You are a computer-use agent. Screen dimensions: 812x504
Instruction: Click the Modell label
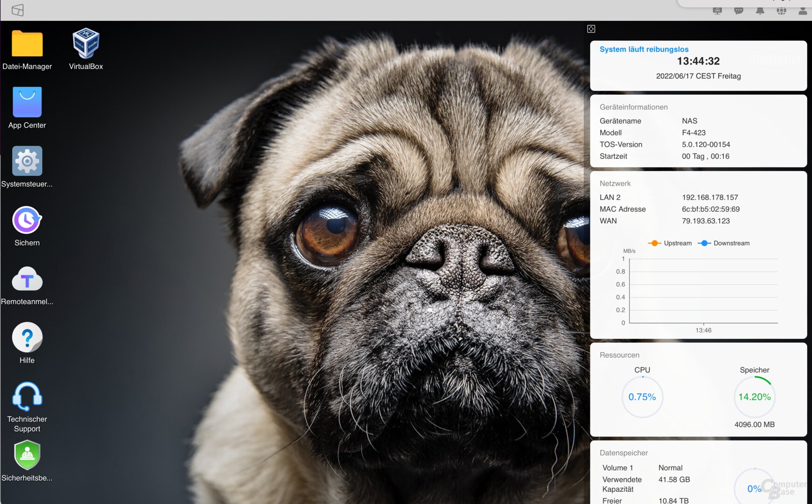610,133
